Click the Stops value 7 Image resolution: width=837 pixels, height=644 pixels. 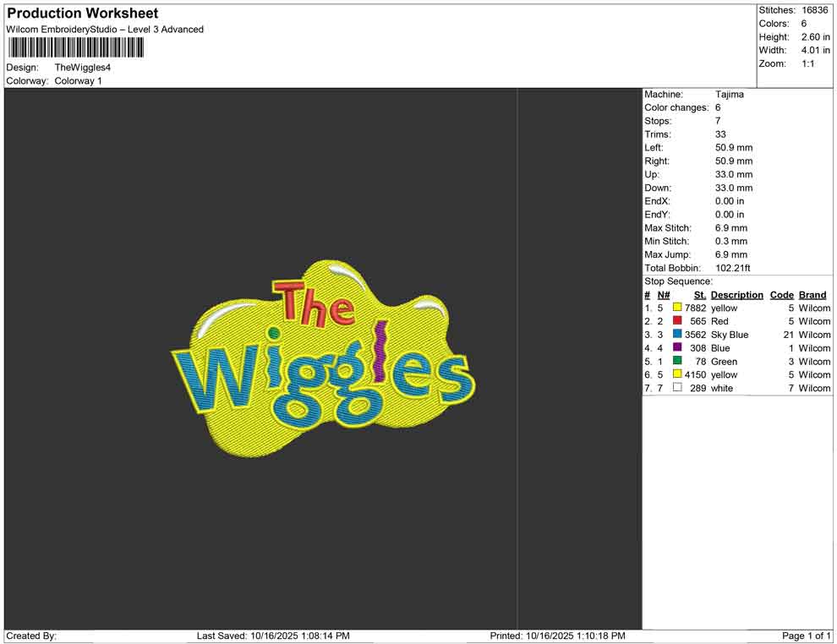coord(718,121)
